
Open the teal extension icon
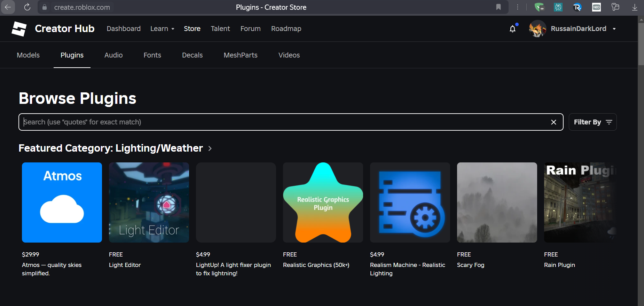pos(558,7)
